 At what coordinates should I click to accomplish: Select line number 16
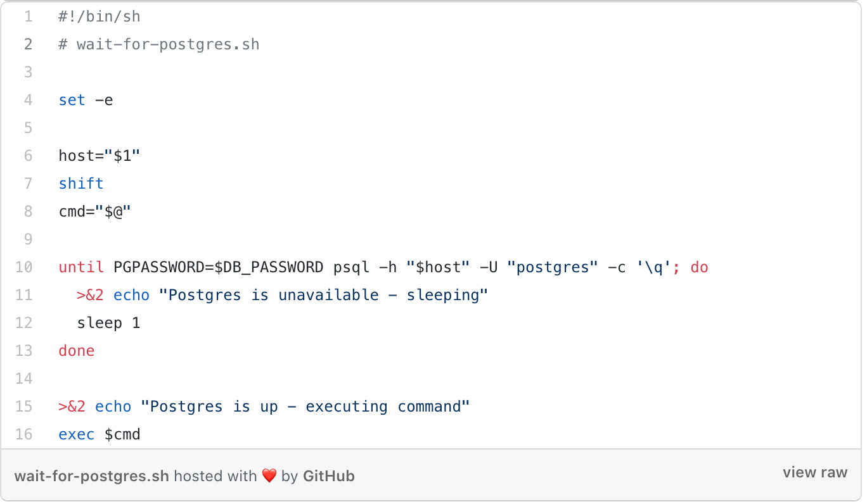(24, 434)
